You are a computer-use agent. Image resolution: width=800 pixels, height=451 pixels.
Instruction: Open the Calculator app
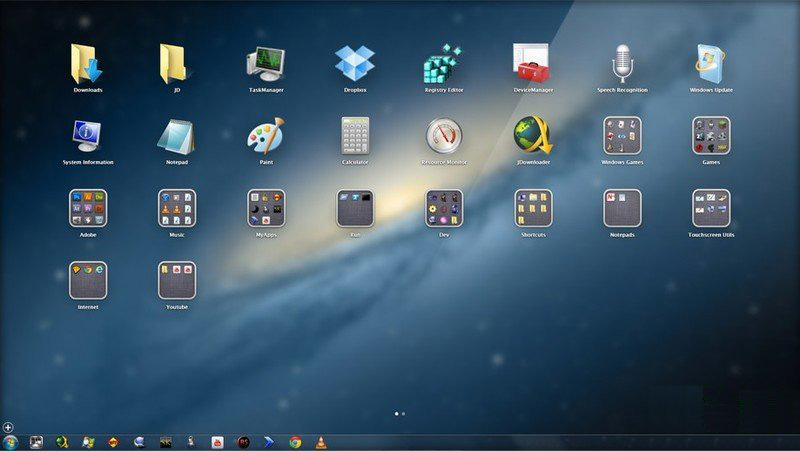355,136
